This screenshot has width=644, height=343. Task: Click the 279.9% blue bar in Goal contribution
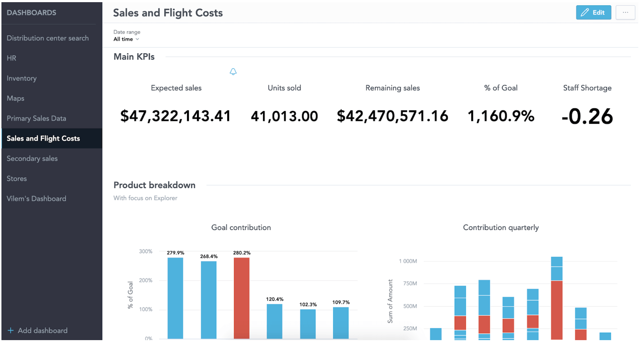click(x=175, y=298)
